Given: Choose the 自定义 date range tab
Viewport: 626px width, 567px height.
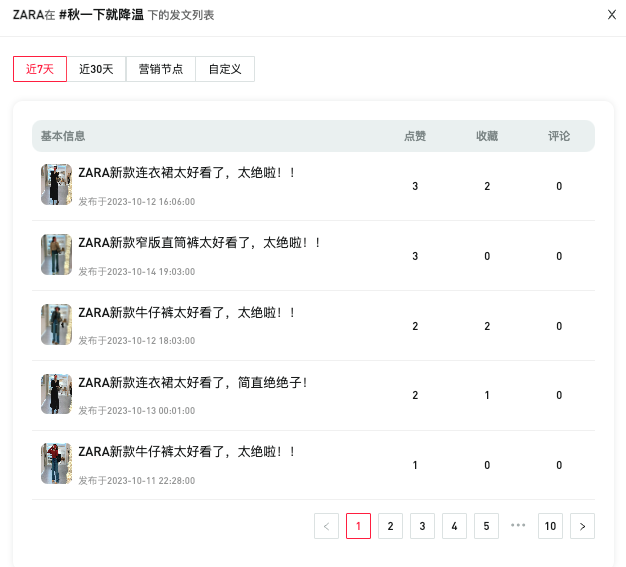Looking at the screenshot, I should click(x=225, y=69).
